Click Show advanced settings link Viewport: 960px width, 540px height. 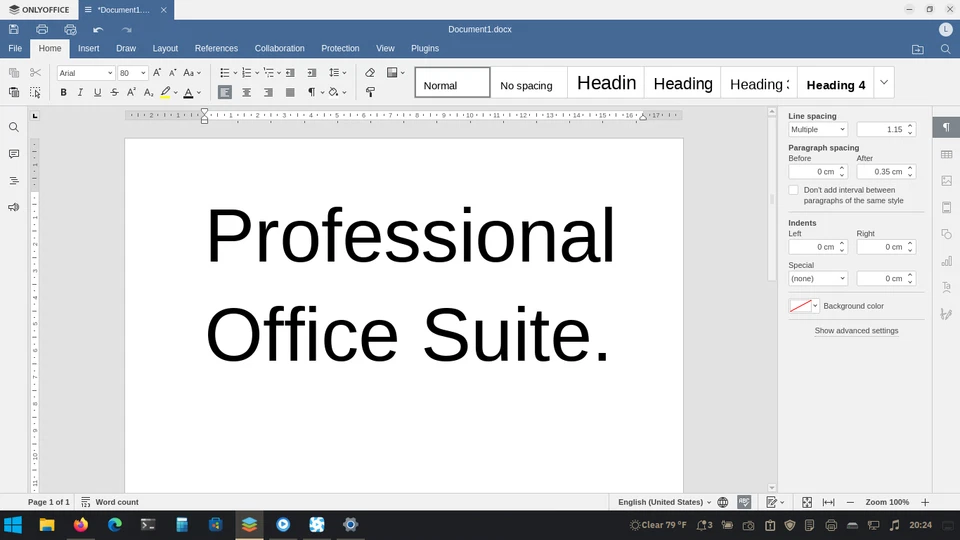[x=856, y=331]
